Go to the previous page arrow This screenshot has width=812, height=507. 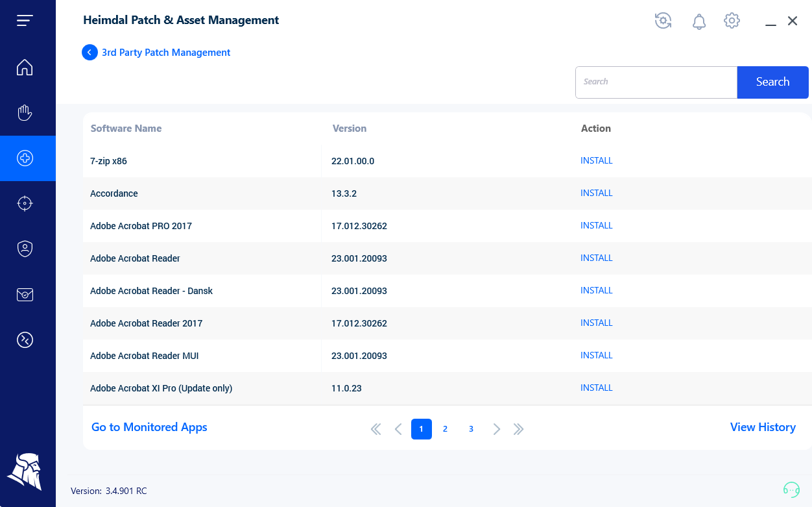coord(398,429)
